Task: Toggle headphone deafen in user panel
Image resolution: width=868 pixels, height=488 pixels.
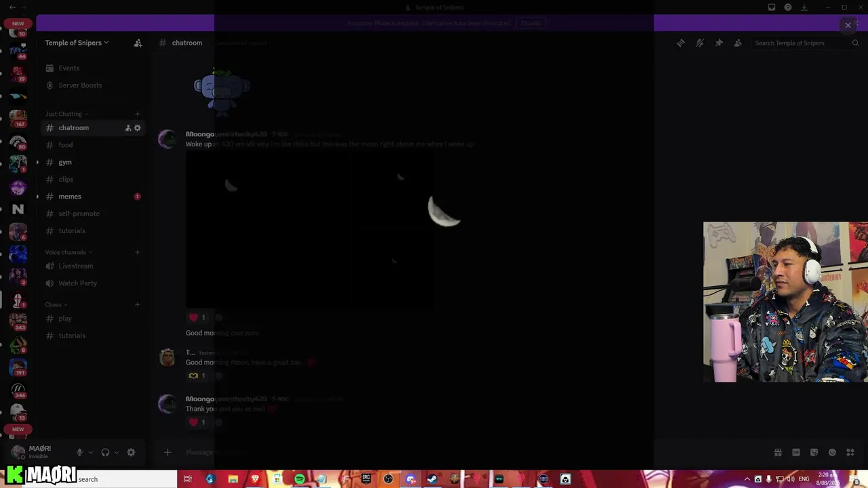Action: click(x=105, y=453)
